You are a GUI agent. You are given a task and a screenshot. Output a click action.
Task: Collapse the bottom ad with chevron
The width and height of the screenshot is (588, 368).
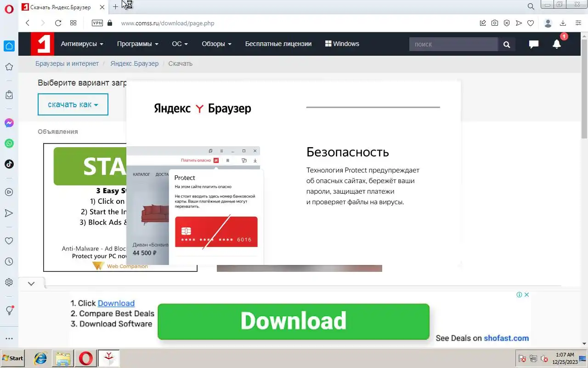click(31, 284)
